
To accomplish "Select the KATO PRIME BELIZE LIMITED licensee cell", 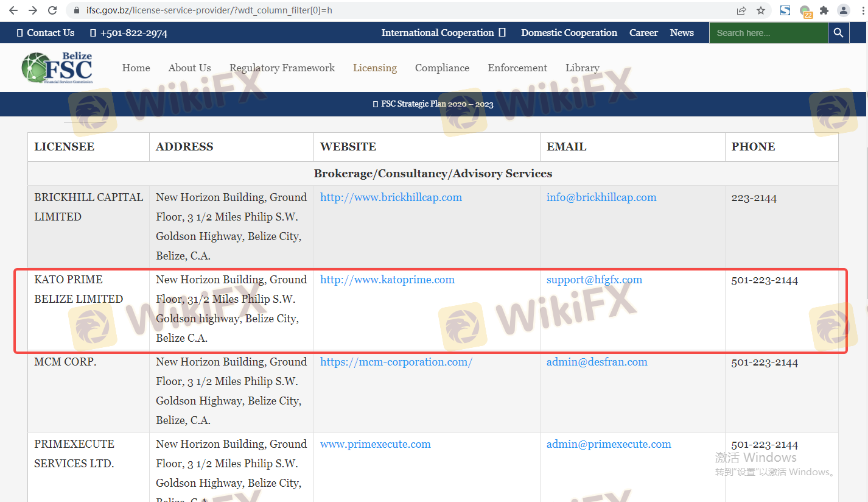I will 89,309.
